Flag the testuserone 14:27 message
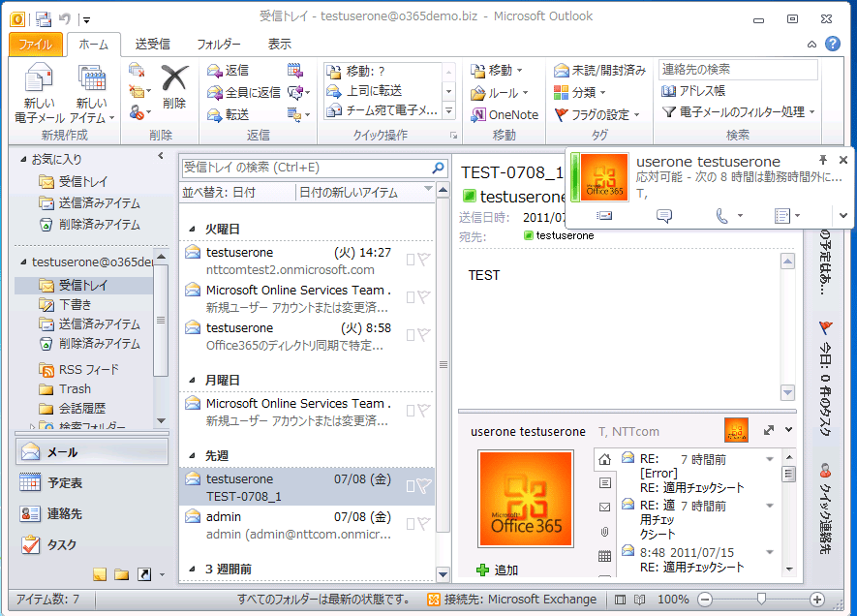This screenshot has width=857, height=616. tap(423, 259)
